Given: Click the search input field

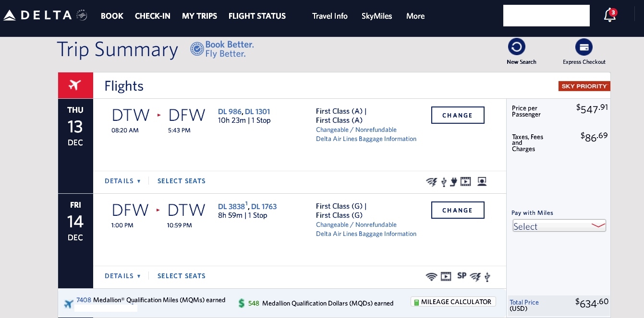Looking at the screenshot, I should tap(547, 15).
